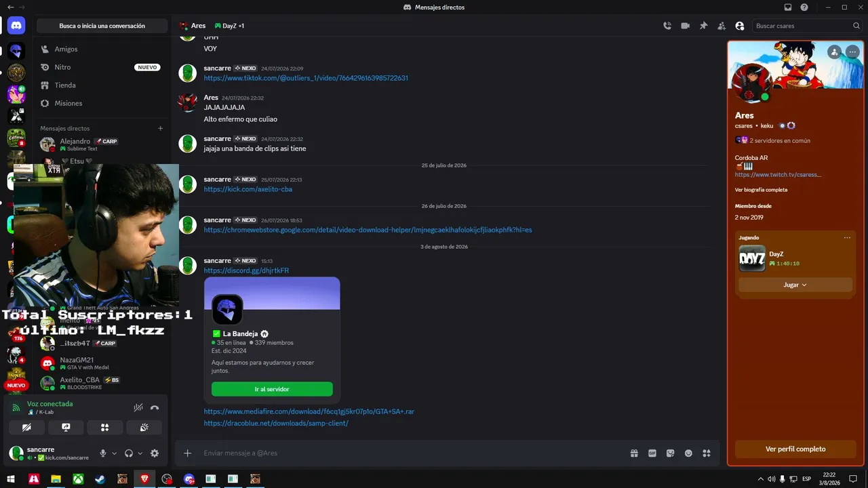Open the attachment plus menu in message bar
The width and height of the screenshot is (868, 488).
tap(188, 453)
